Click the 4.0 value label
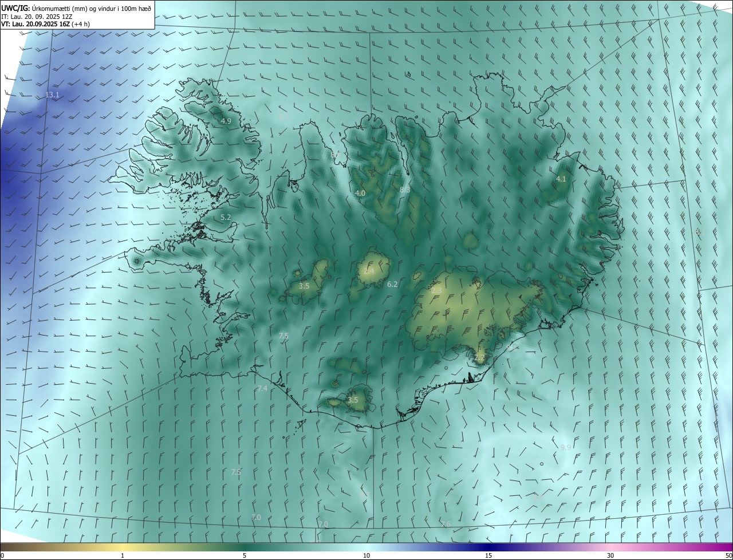Screen dimensions: 733x560 pyautogui.click(x=360, y=194)
